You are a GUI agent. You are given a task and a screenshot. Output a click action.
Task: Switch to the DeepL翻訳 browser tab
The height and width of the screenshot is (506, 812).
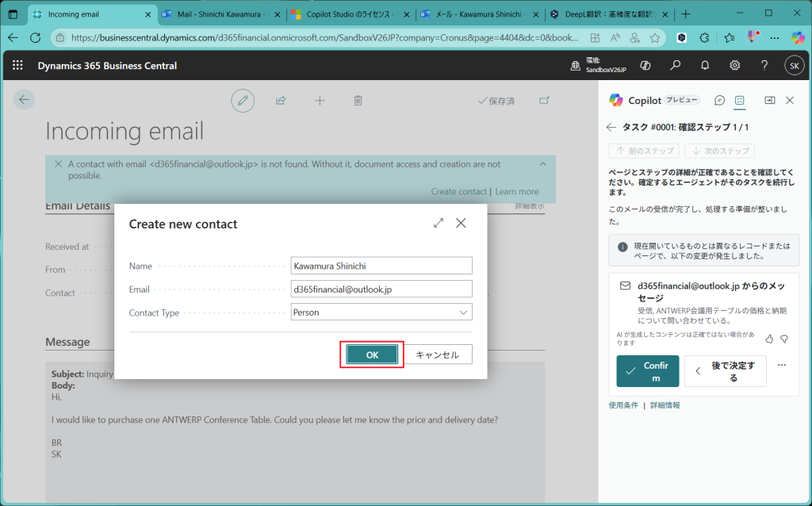tap(610, 14)
